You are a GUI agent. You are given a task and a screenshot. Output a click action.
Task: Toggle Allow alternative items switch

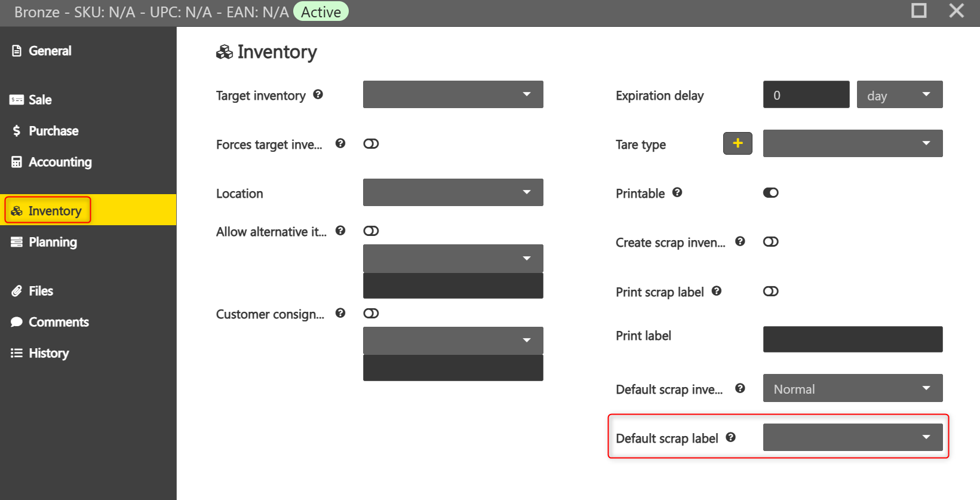371,231
